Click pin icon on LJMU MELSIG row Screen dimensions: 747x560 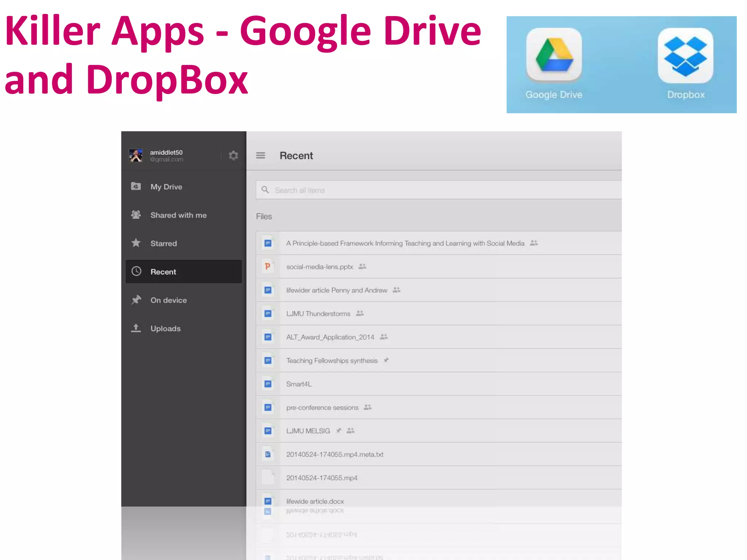[339, 431]
